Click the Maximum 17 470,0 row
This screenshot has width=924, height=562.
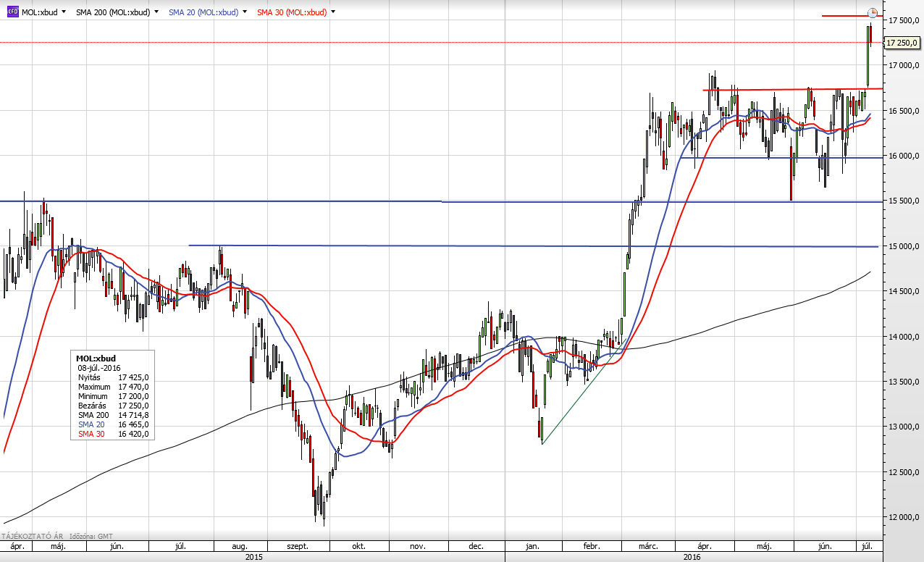pyautogui.click(x=113, y=387)
